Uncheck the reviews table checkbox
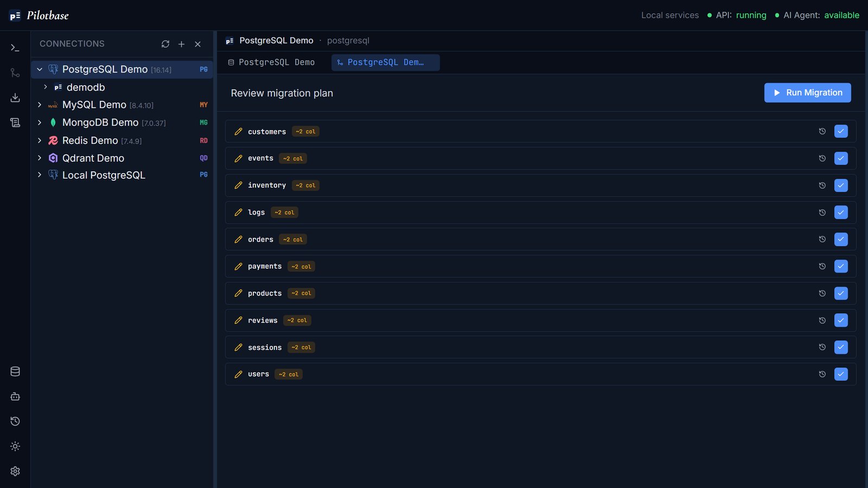Image resolution: width=868 pixels, height=488 pixels. click(x=841, y=320)
